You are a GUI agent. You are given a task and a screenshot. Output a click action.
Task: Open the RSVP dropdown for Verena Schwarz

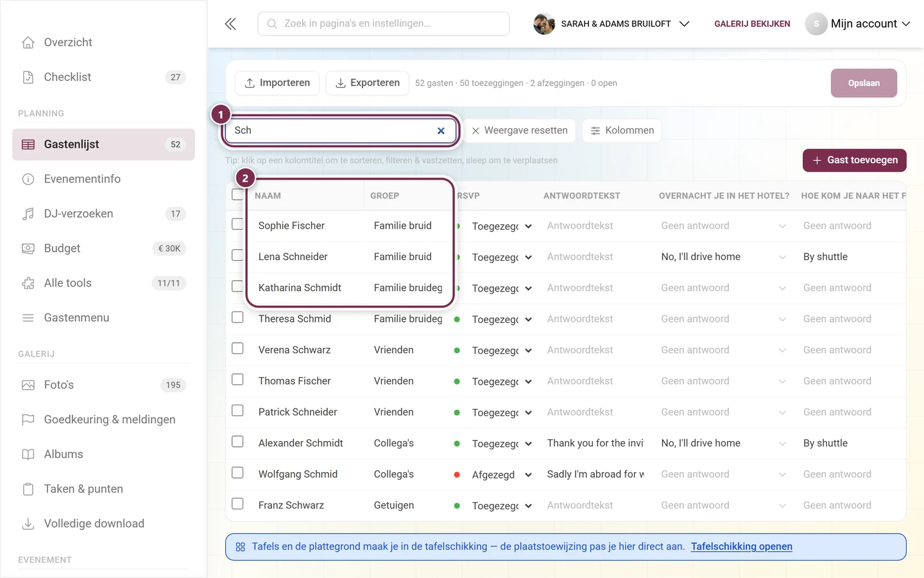[x=502, y=351]
